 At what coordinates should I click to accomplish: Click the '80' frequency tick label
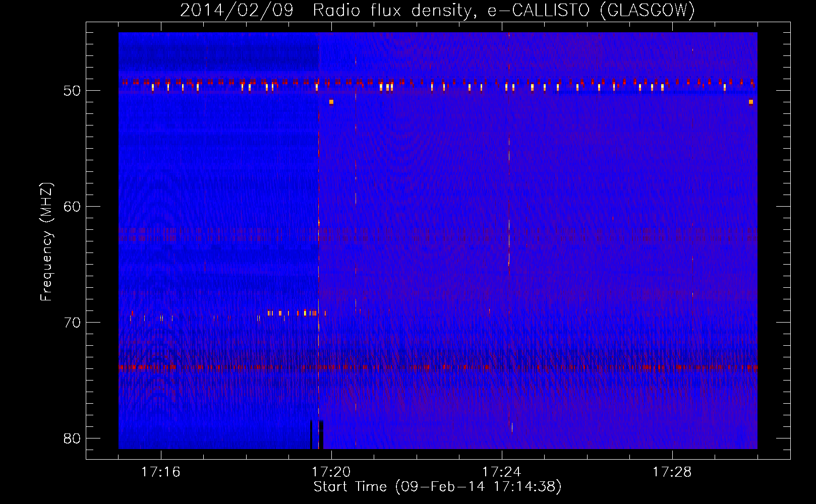(72, 438)
